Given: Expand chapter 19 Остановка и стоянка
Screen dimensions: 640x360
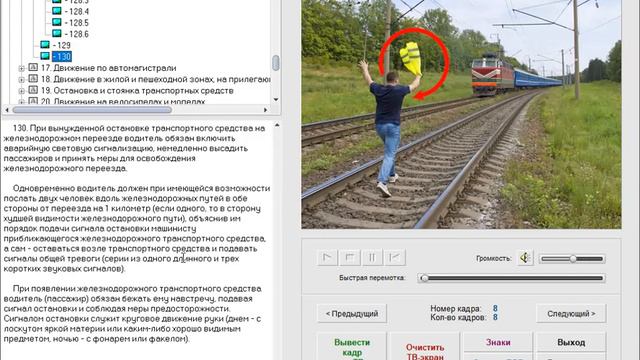Looking at the screenshot, I should [22, 91].
